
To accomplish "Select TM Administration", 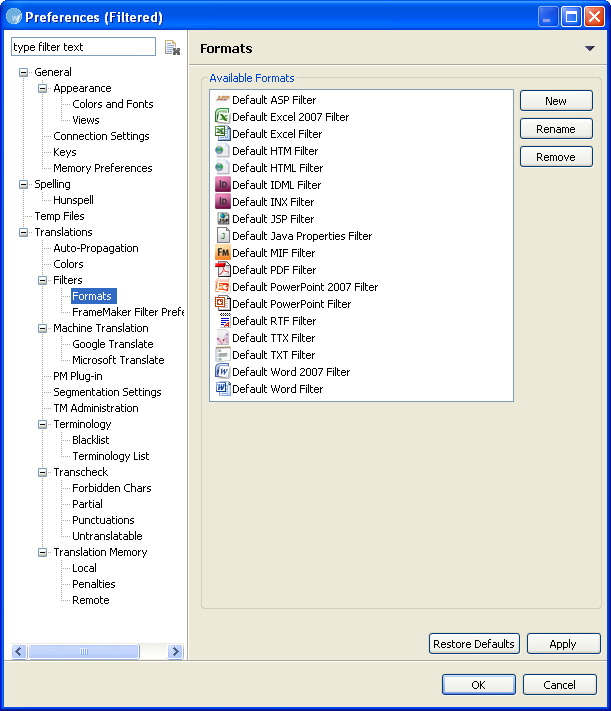I will click(x=96, y=408).
